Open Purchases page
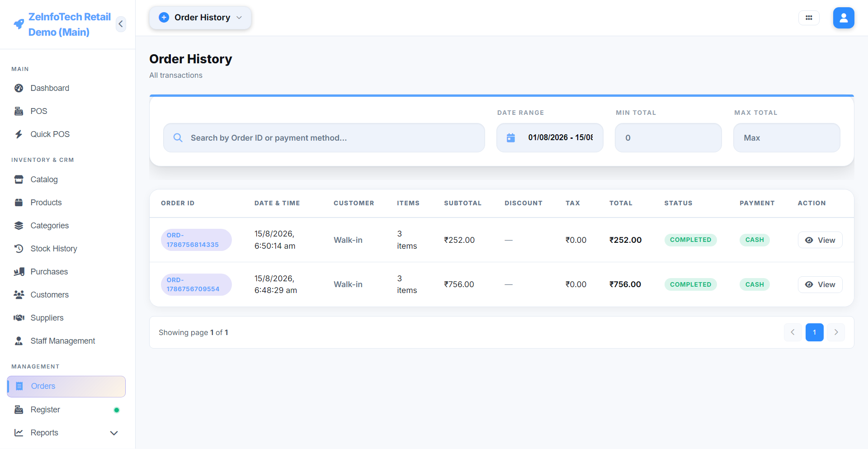Viewport: 868px width, 449px height. tap(66, 272)
